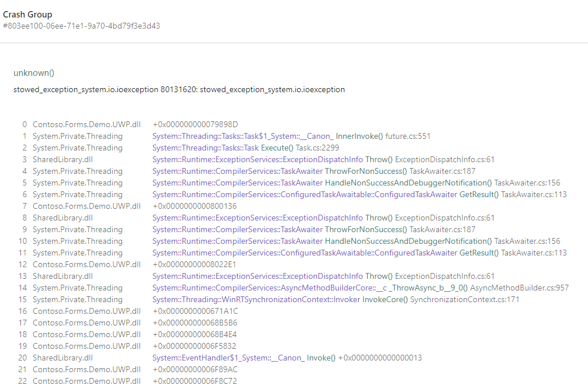
Task: Select System.Private.Threading module in frame 5
Action: coord(78,183)
